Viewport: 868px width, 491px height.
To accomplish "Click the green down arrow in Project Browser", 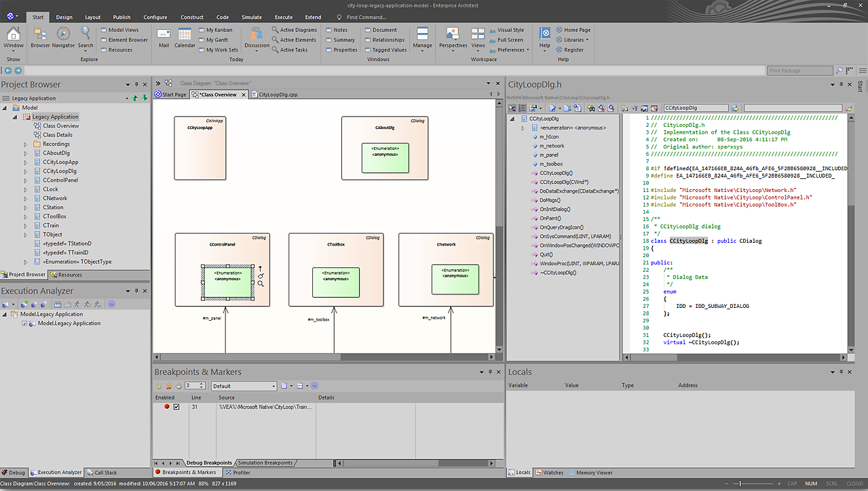I will 144,98.
